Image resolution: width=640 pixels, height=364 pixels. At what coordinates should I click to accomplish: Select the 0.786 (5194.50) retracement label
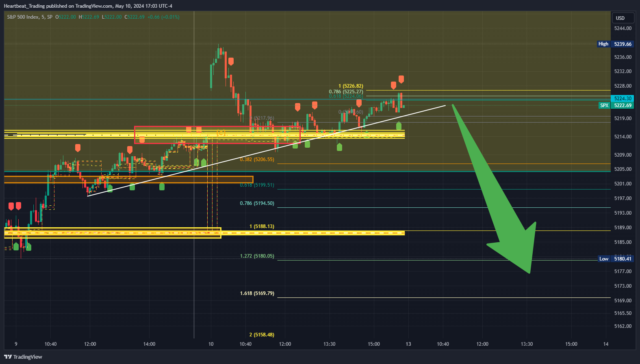click(257, 203)
